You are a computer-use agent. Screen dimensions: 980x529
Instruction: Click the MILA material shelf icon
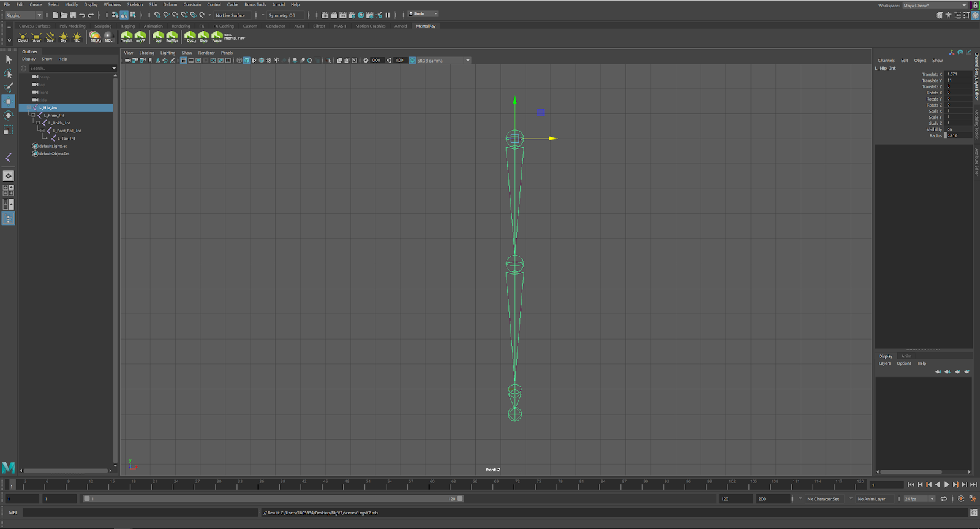coord(95,37)
